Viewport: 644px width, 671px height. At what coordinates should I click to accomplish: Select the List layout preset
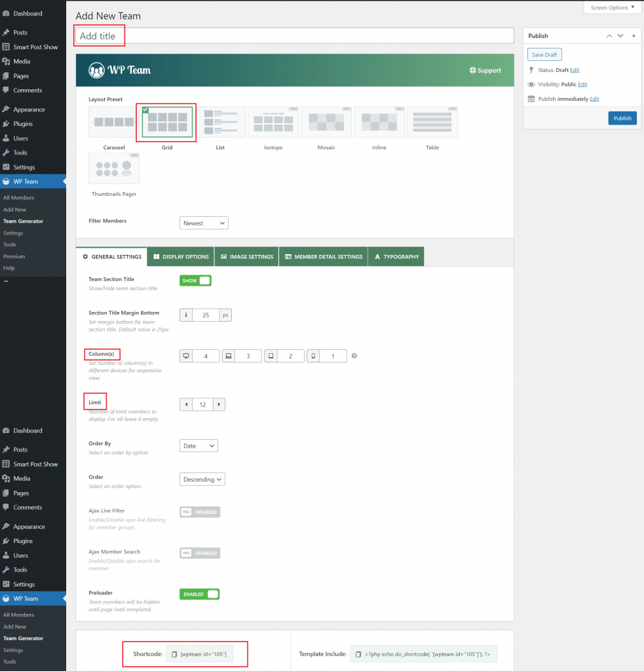tap(220, 122)
